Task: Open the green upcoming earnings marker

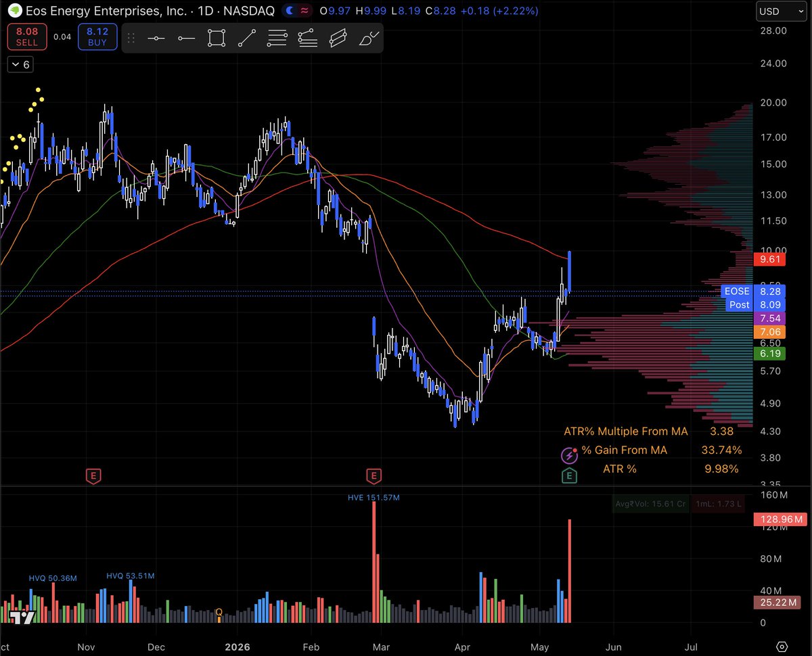Action: click(569, 476)
